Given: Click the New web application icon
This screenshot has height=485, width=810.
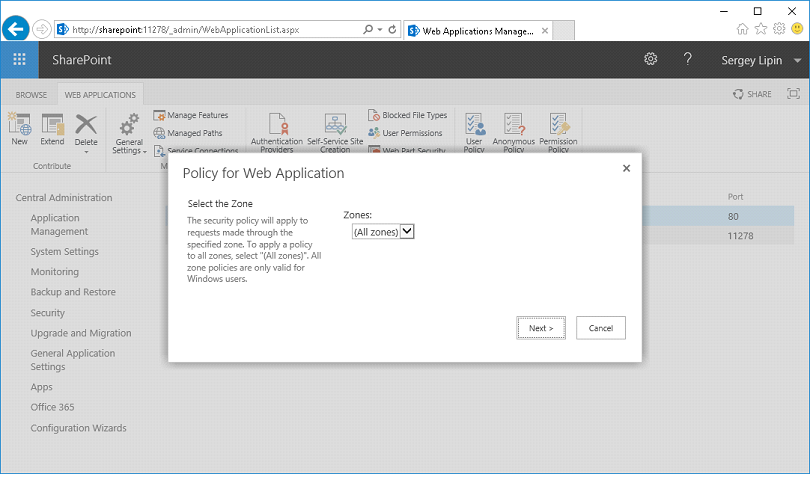Looking at the screenshot, I should click(19, 125).
